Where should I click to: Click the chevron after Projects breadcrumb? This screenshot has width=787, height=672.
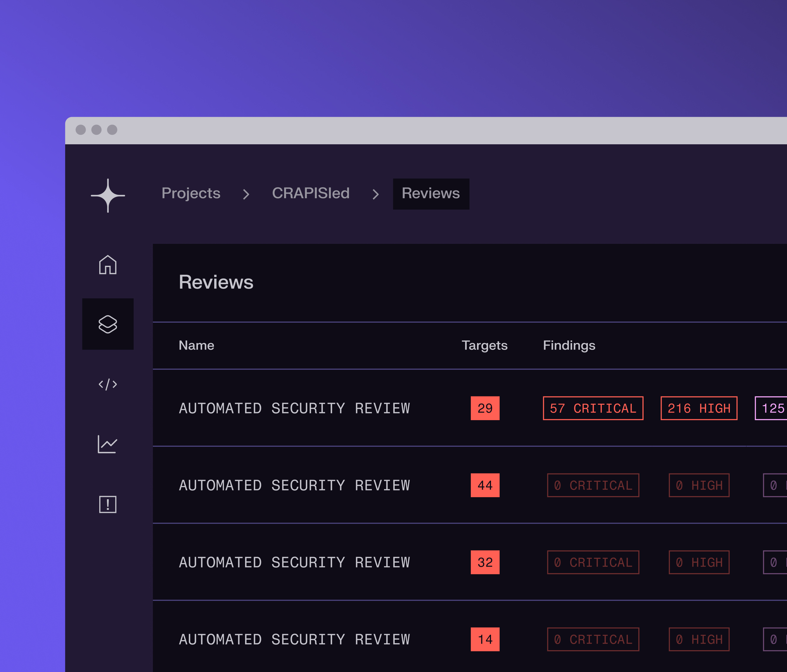(246, 194)
